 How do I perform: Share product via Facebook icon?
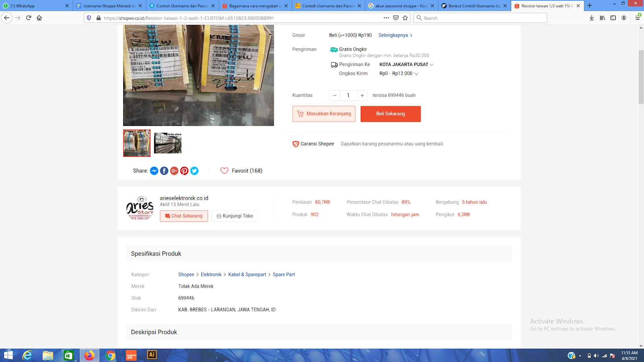tap(164, 171)
